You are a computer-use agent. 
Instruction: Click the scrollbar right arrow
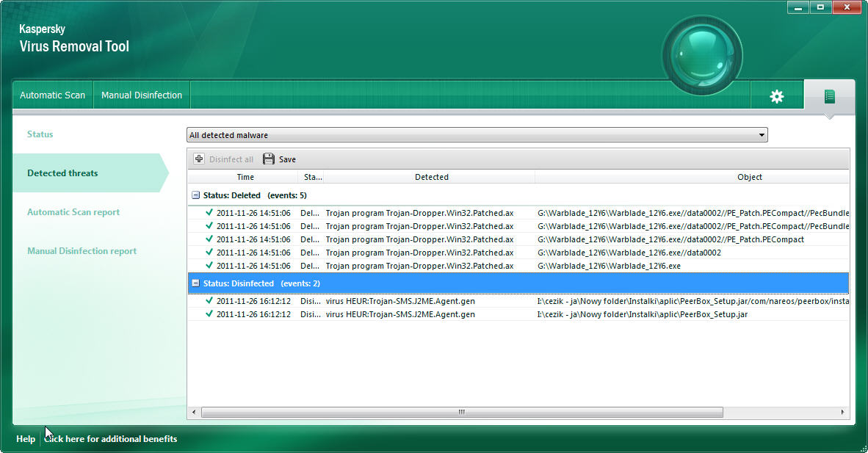coord(842,412)
